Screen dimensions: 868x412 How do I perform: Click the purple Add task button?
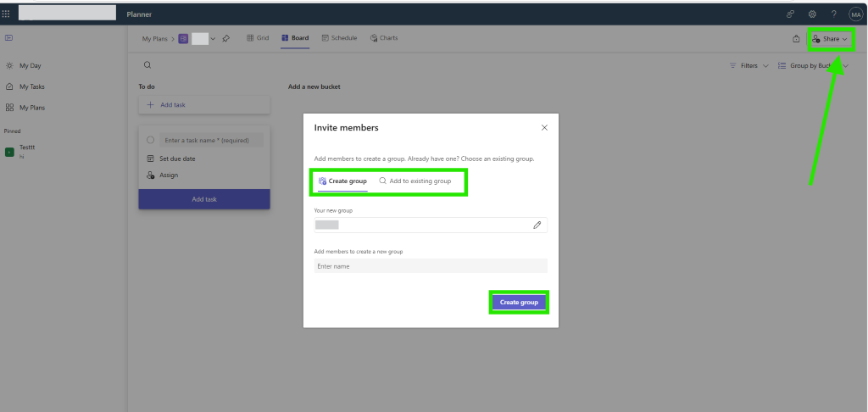pyautogui.click(x=204, y=199)
